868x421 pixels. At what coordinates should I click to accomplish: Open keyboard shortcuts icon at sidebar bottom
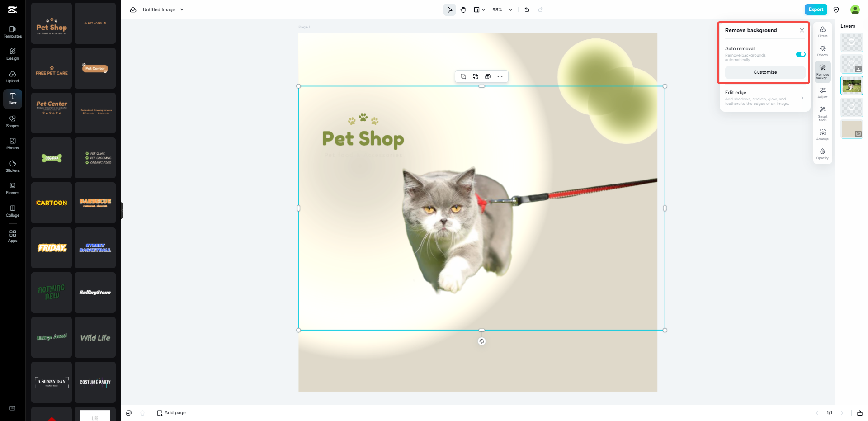pos(13,408)
